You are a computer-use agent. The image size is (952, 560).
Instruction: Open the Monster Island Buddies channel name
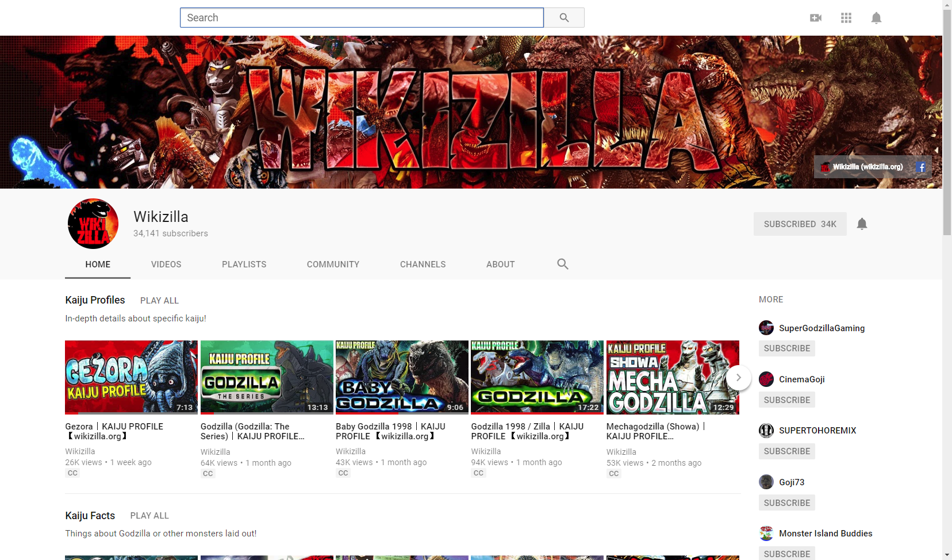click(x=826, y=533)
